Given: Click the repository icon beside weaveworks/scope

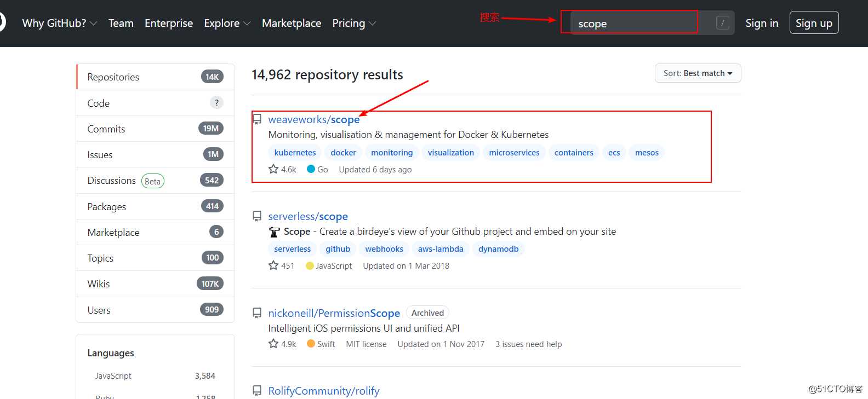Looking at the screenshot, I should point(257,119).
